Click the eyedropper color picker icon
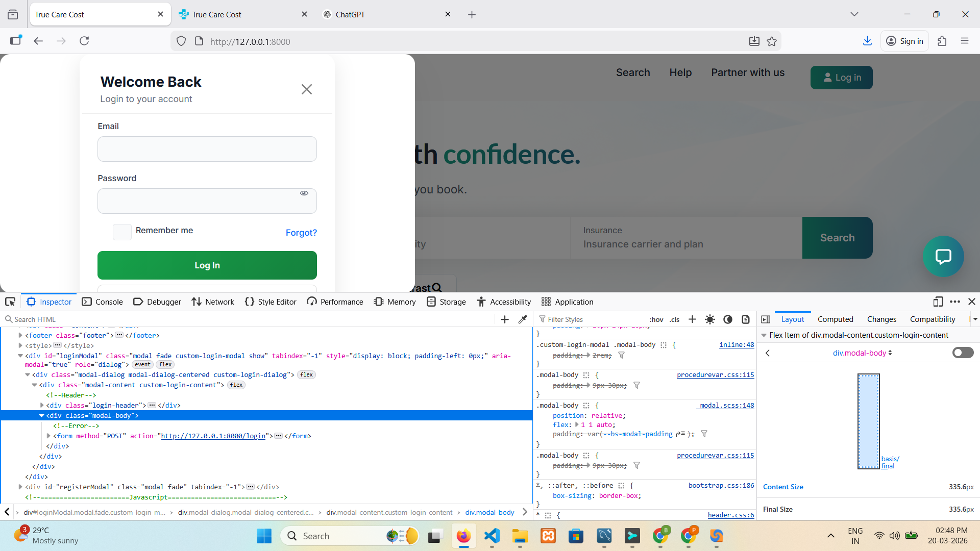The image size is (980, 551). coord(523,319)
